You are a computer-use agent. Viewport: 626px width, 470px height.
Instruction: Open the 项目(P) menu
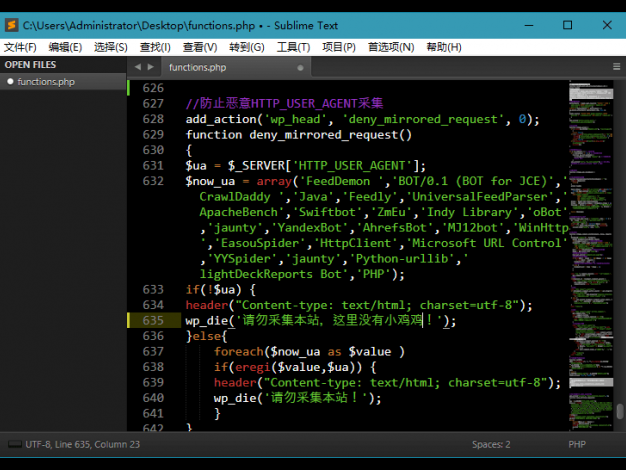[x=339, y=47]
